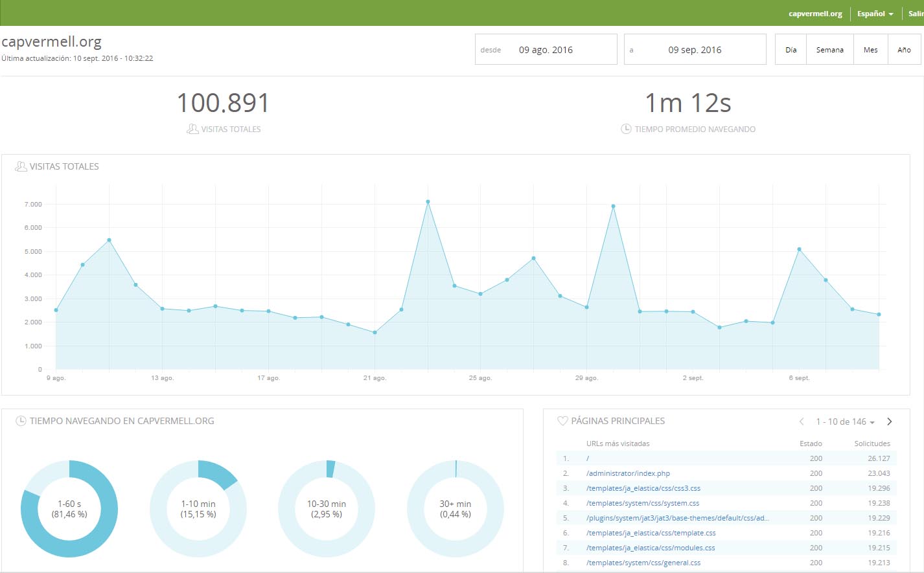This screenshot has width=924, height=573.
Task: Select the Mes time range tab
Action: tap(871, 50)
